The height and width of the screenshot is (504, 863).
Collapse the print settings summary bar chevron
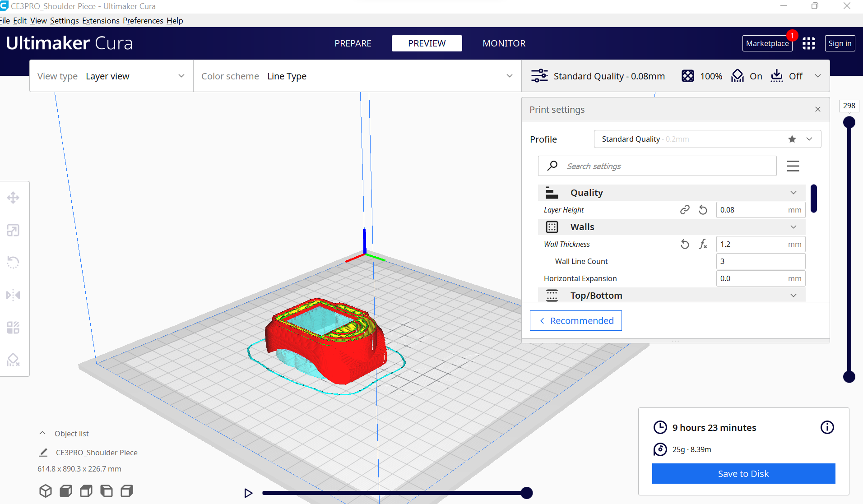click(x=818, y=76)
